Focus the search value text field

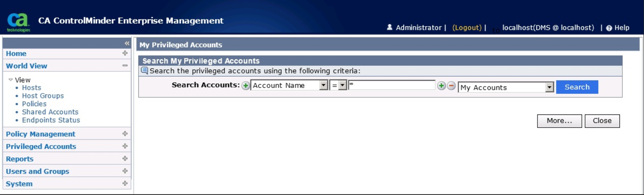coord(392,85)
